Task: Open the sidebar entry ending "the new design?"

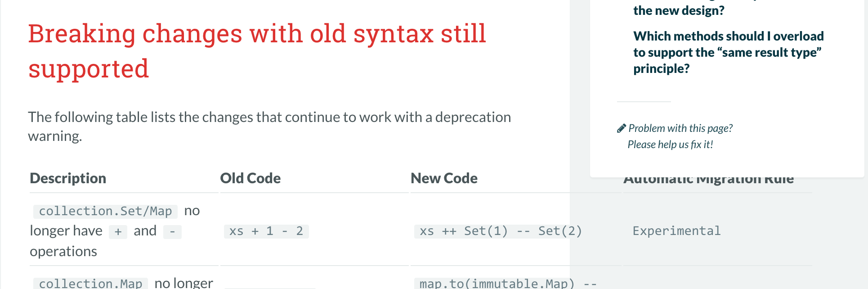Action: 679,9
